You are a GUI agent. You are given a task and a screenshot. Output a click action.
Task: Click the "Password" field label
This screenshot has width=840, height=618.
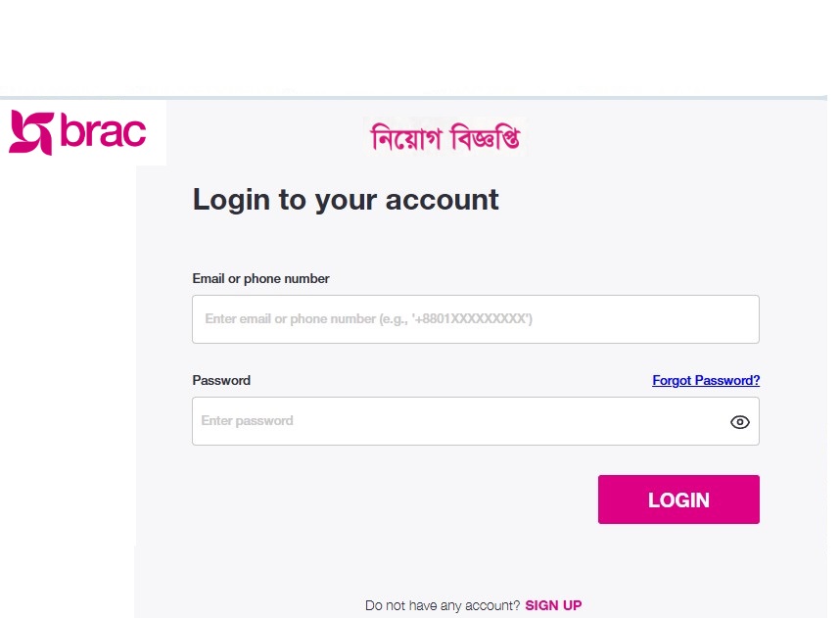221,380
